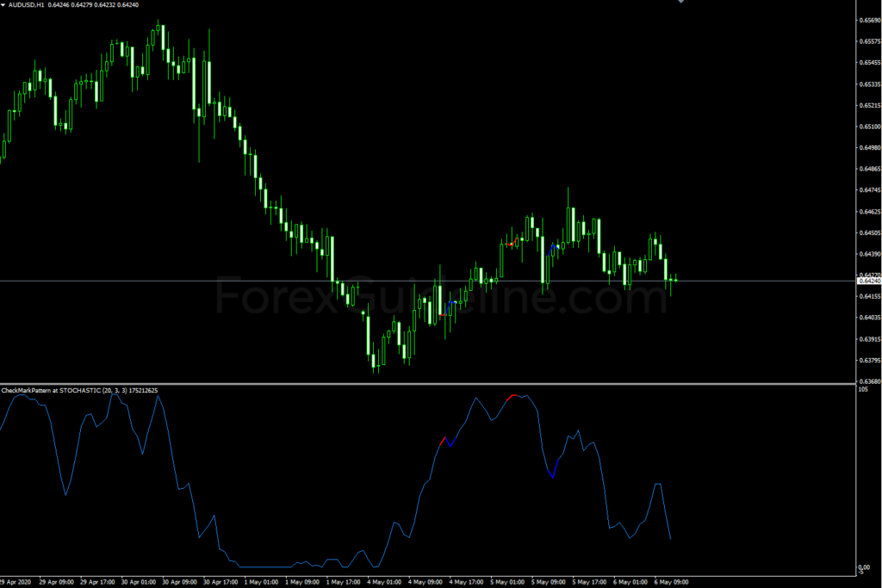Click the AUDUSD,H1 symbol label
This screenshot has width=882, height=588.
[x=28, y=4]
